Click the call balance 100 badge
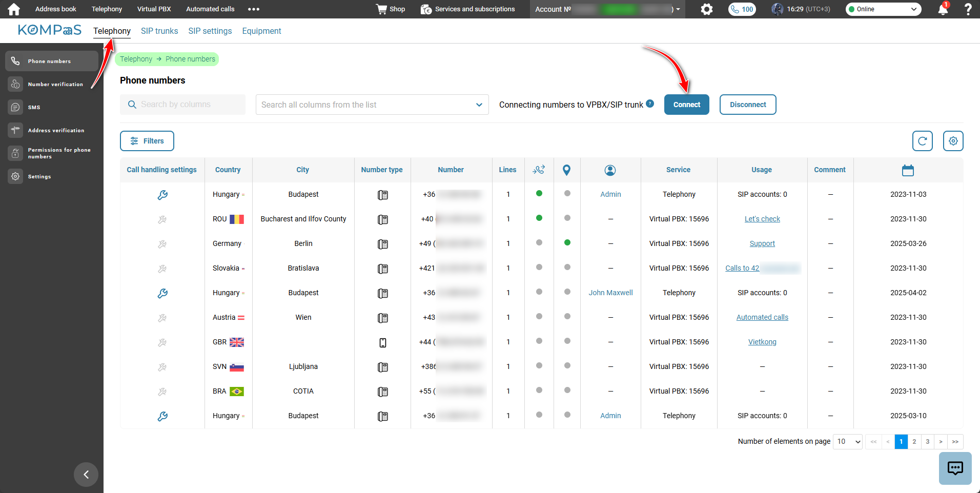The width and height of the screenshot is (980, 493). [x=742, y=9]
